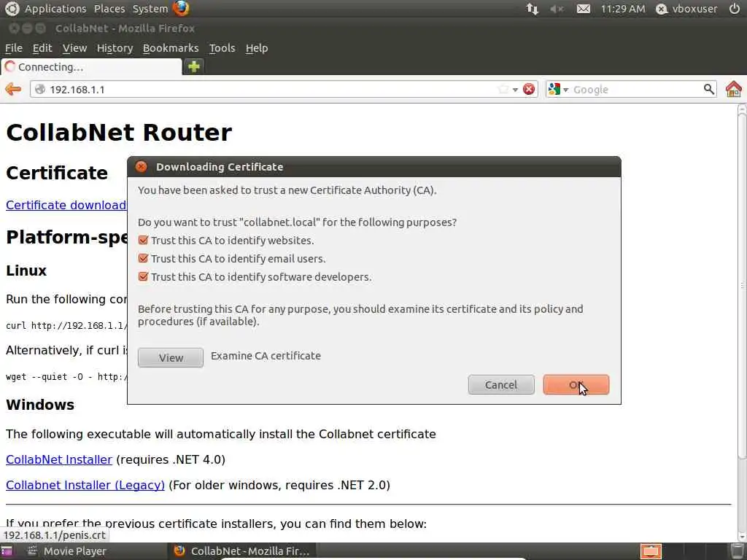Go to Firefox home page icon
Screen dimensions: 747x560
pyautogui.click(x=734, y=89)
